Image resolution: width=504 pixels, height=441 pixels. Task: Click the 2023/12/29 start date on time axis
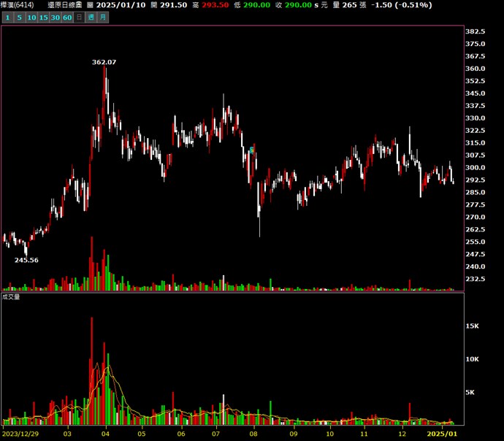[20, 434]
